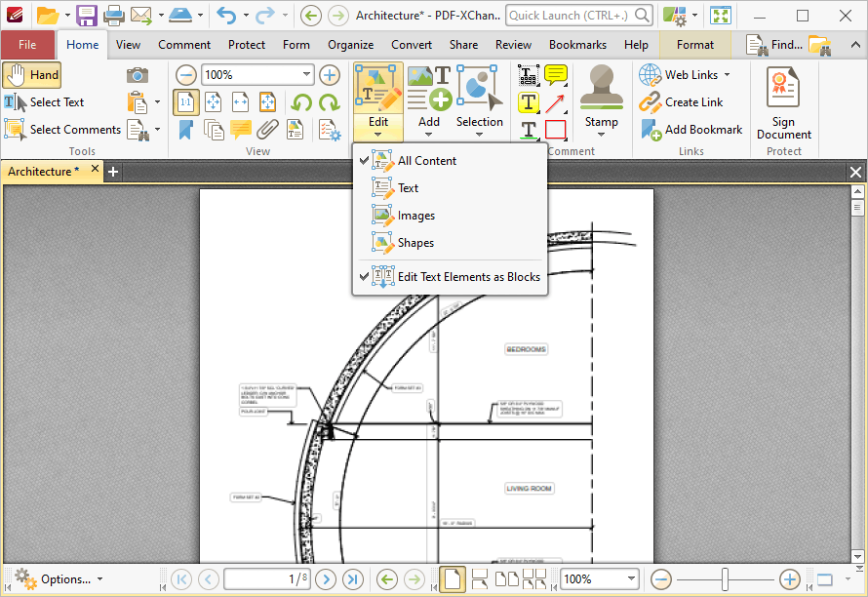Image resolution: width=868 pixels, height=597 pixels.
Task: Expand the Edit button dropdown arrow
Action: pos(378,135)
